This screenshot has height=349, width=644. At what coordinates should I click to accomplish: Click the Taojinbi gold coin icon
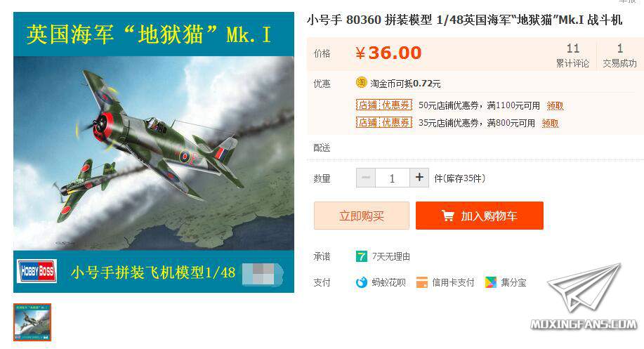(x=361, y=83)
